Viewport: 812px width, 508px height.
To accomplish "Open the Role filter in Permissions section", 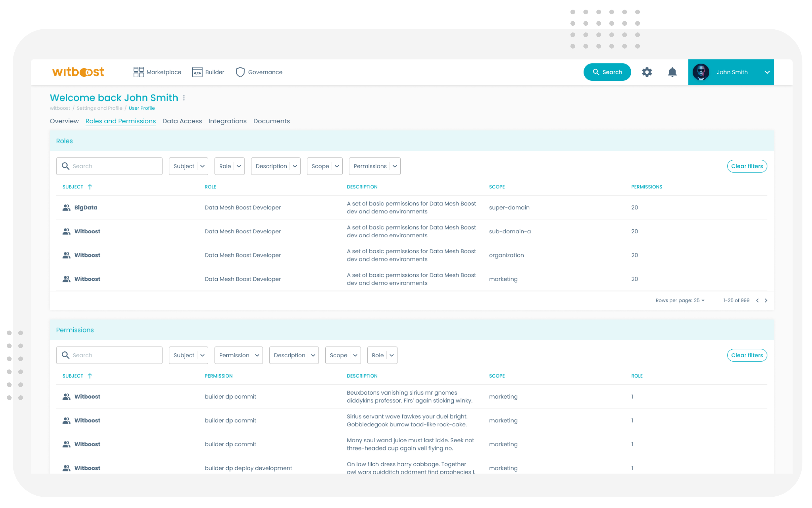I will tap(382, 355).
